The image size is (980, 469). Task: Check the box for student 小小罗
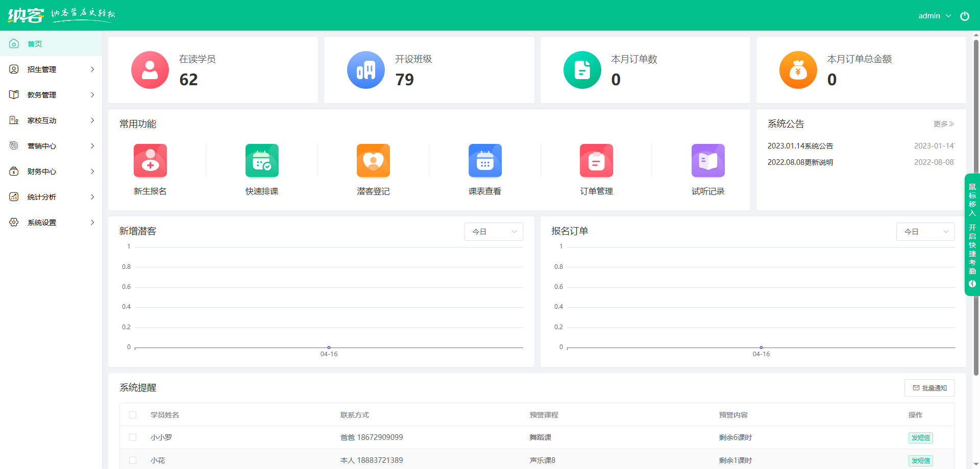[133, 437]
